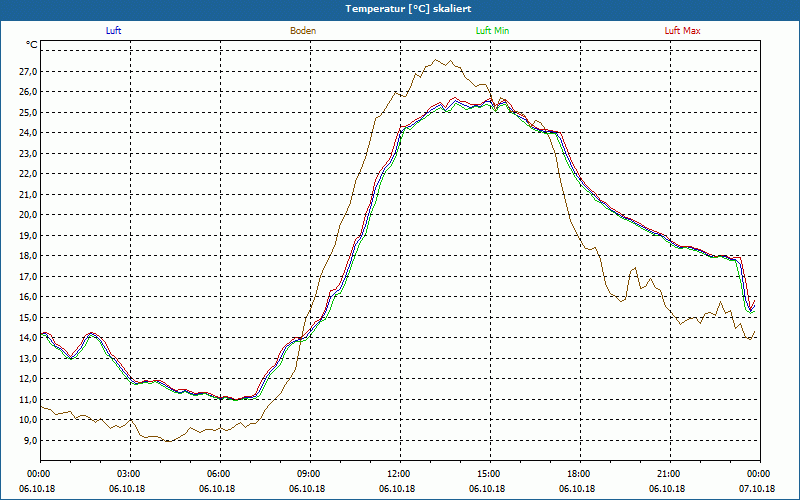
Task: Click the 12:00 time axis label
Action: coord(397,474)
